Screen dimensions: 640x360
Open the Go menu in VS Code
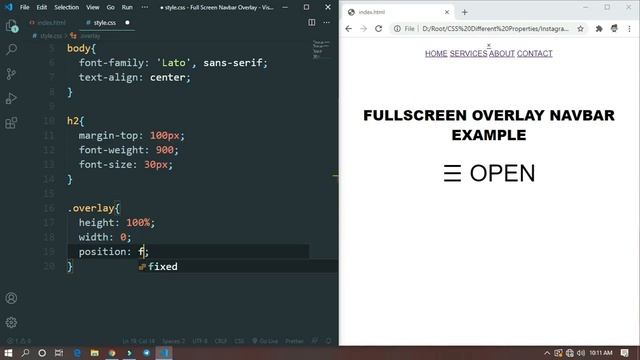click(x=111, y=7)
